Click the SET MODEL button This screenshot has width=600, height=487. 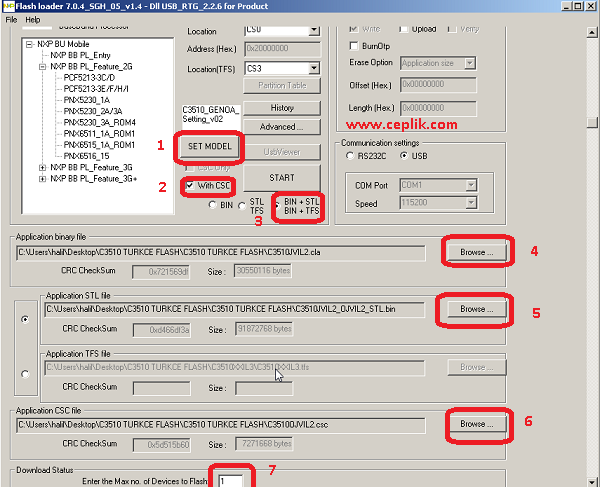(210, 147)
